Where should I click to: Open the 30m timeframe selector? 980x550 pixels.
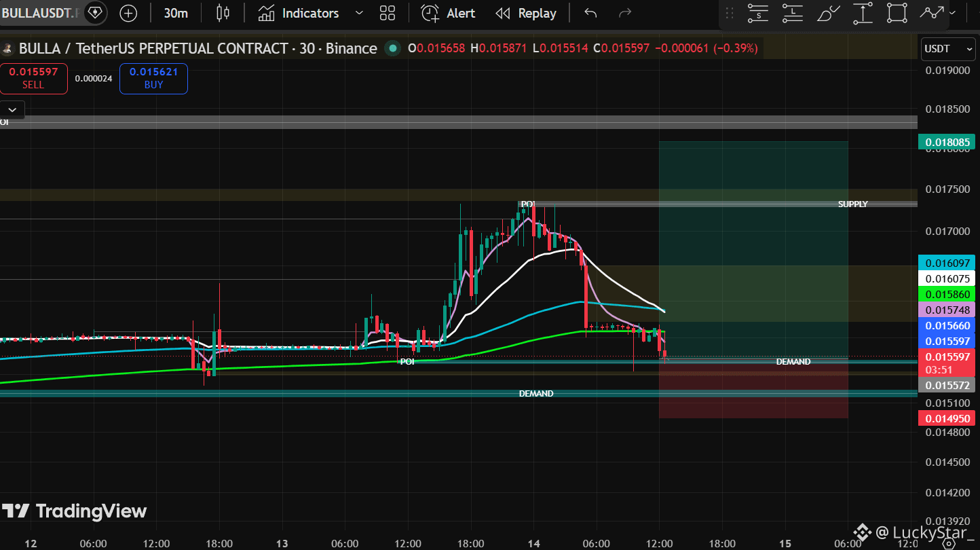tap(176, 13)
